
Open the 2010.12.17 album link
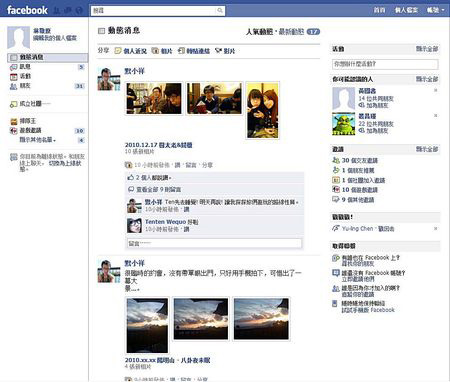tap(158, 145)
